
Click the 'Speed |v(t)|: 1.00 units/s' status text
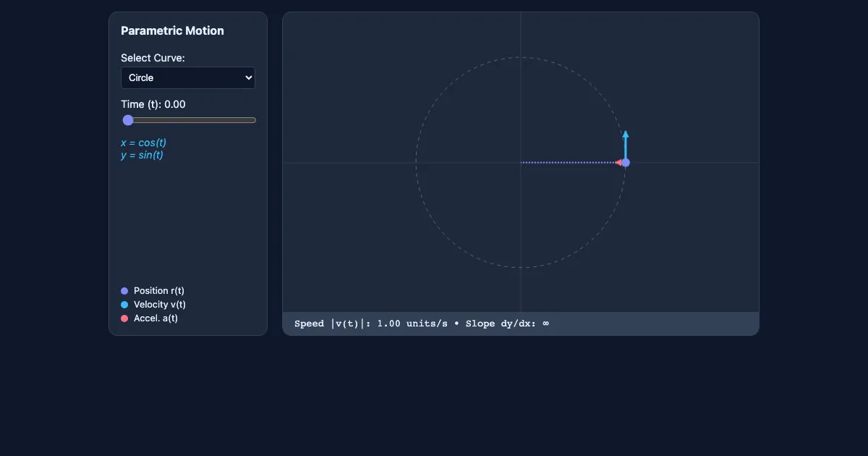tap(371, 324)
